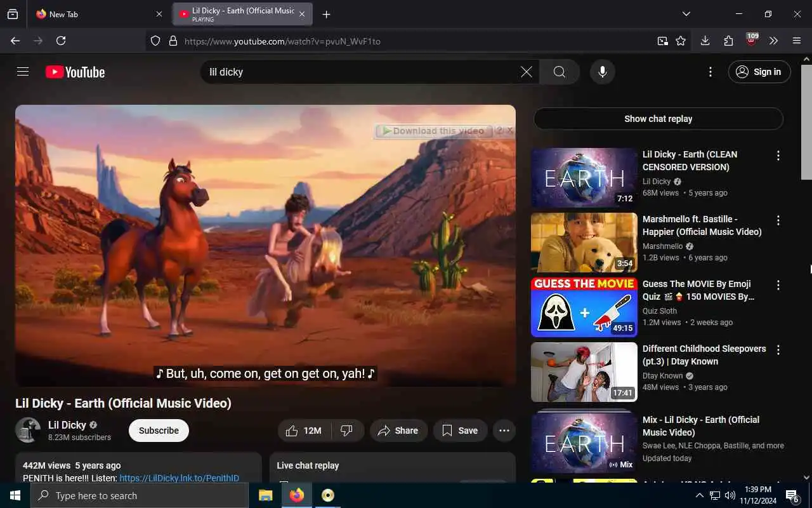Open Firefox application menu
This screenshot has width=812, height=508.
pyautogui.click(x=797, y=41)
